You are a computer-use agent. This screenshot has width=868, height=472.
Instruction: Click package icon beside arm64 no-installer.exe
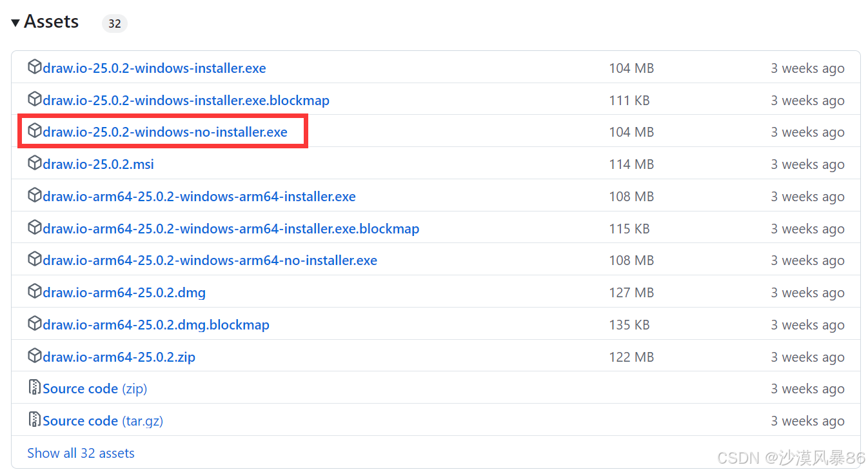pos(34,259)
